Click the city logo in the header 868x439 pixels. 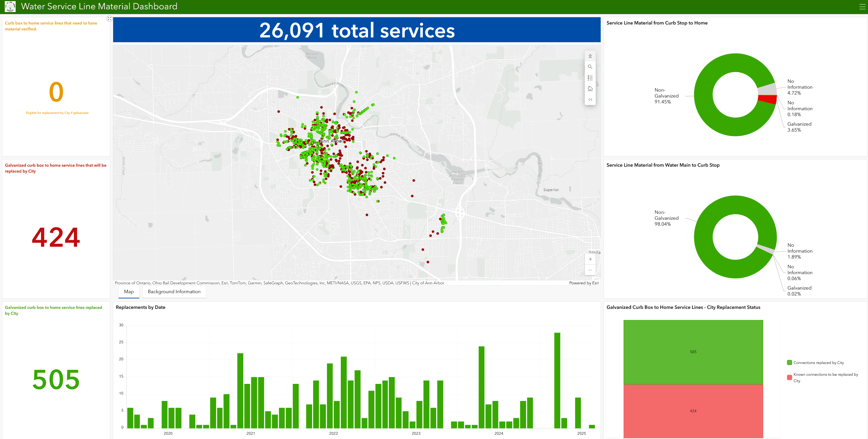pyautogui.click(x=10, y=6)
